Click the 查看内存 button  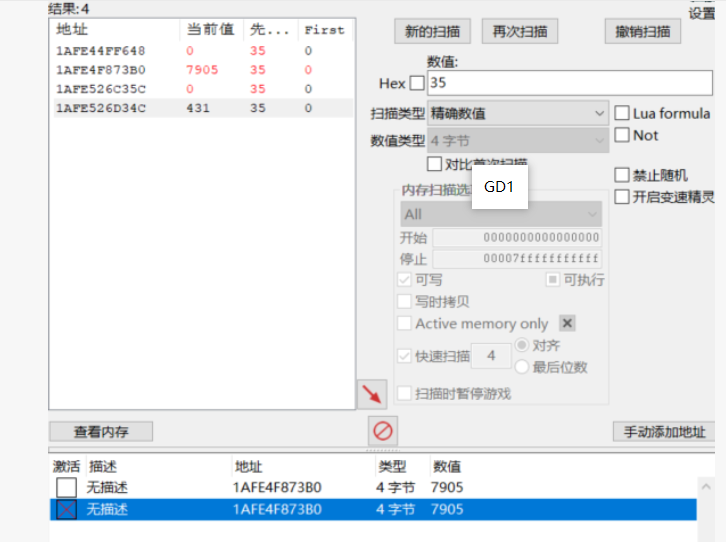(x=101, y=431)
